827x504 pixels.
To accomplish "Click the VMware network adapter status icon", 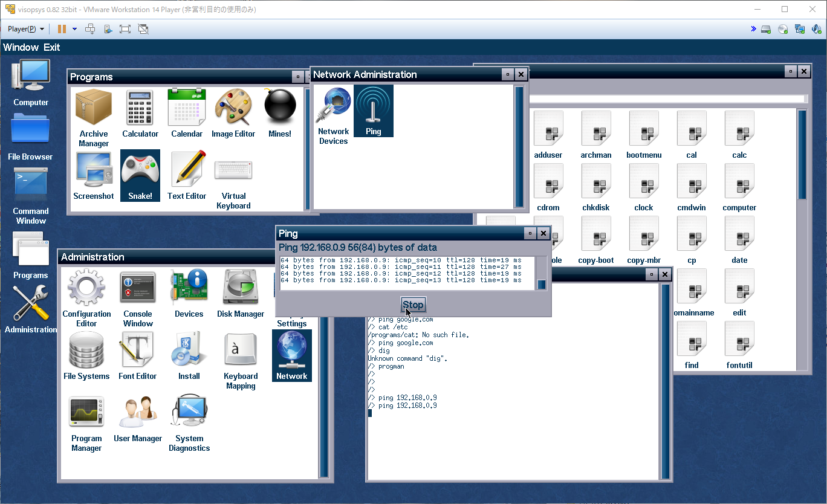I will (x=800, y=28).
